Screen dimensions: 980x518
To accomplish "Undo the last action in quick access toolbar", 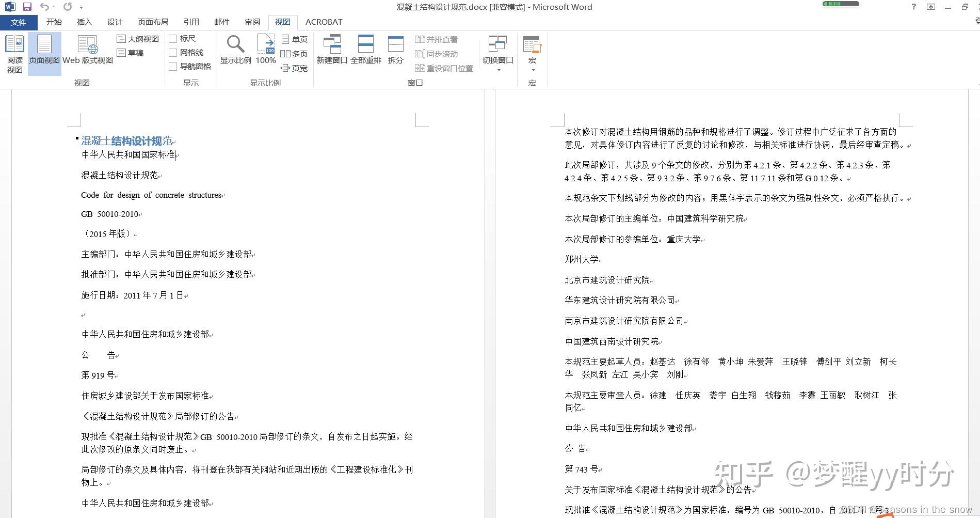I will point(44,7).
